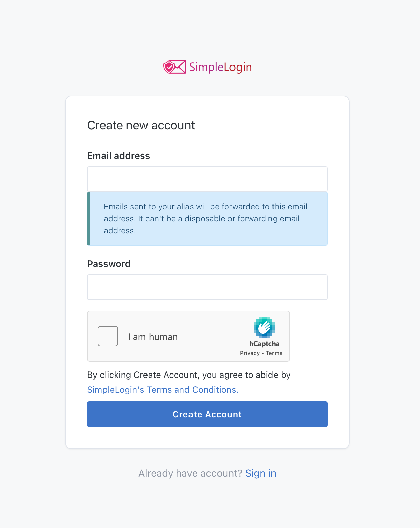Click the Email address field label
The image size is (420, 528).
point(119,156)
